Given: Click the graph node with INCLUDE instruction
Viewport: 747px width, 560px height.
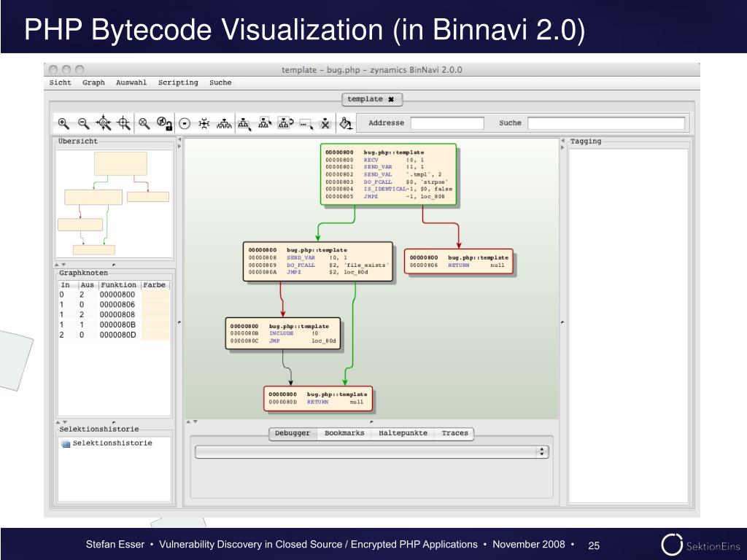Looking at the screenshot, I should pyautogui.click(x=283, y=333).
